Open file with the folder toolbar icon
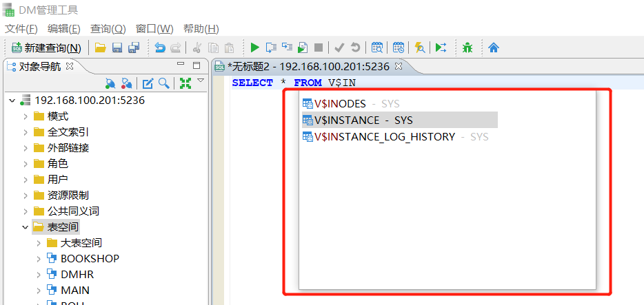 pos(100,48)
